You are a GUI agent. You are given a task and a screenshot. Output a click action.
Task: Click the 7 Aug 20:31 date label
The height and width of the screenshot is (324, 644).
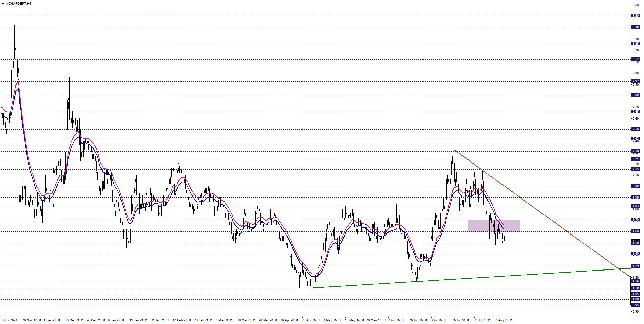click(504, 320)
